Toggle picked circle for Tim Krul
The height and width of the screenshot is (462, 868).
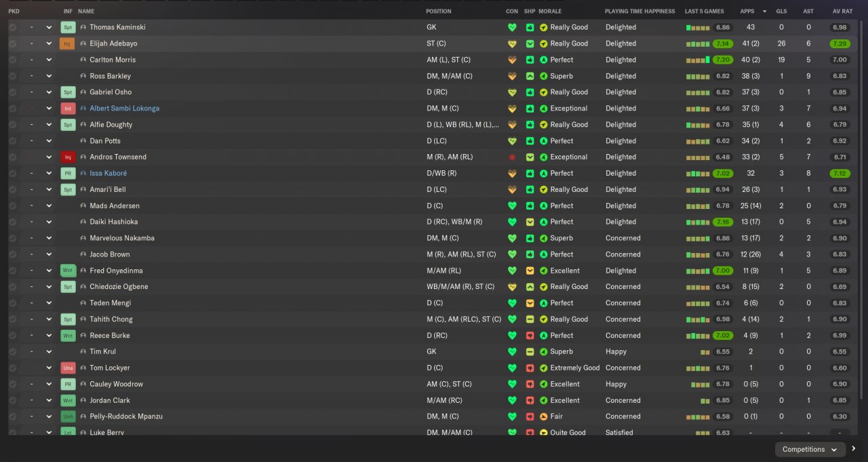[12, 351]
